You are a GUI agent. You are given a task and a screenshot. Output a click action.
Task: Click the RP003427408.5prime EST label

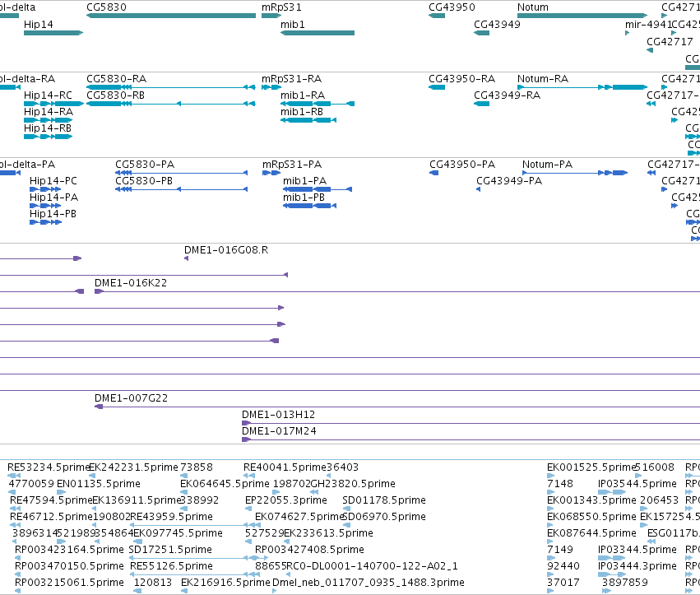pos(309,550)
